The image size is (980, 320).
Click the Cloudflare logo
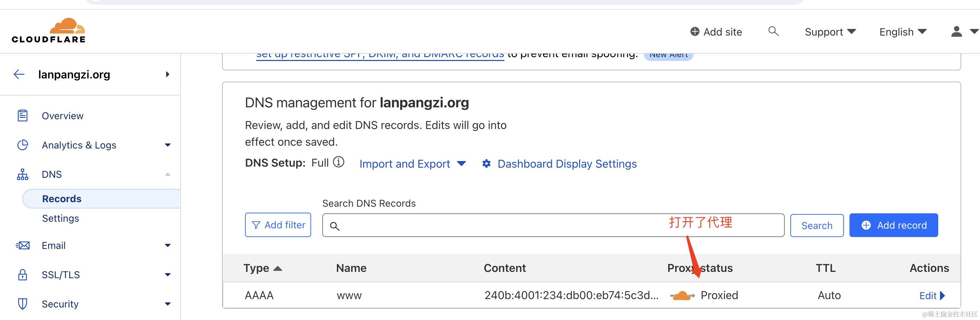click(49, 30)
